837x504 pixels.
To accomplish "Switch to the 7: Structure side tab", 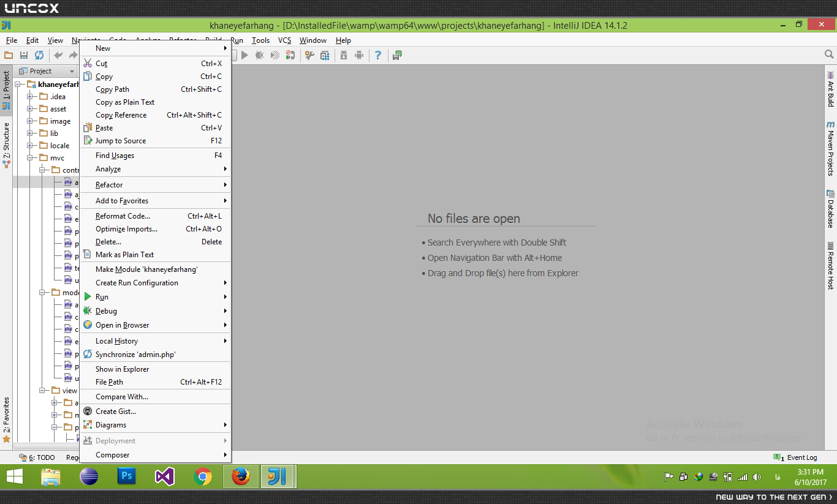I will point(6,145).
